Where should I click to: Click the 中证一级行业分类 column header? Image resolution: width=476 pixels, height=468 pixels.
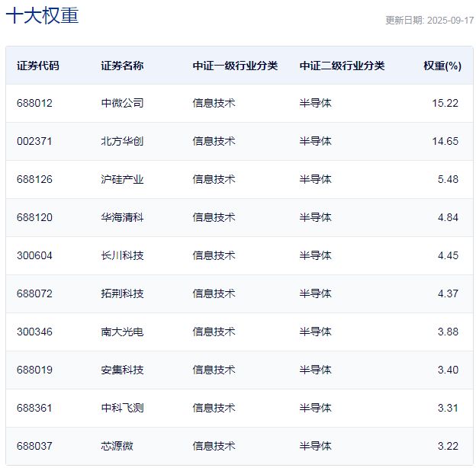coord(235,66)
